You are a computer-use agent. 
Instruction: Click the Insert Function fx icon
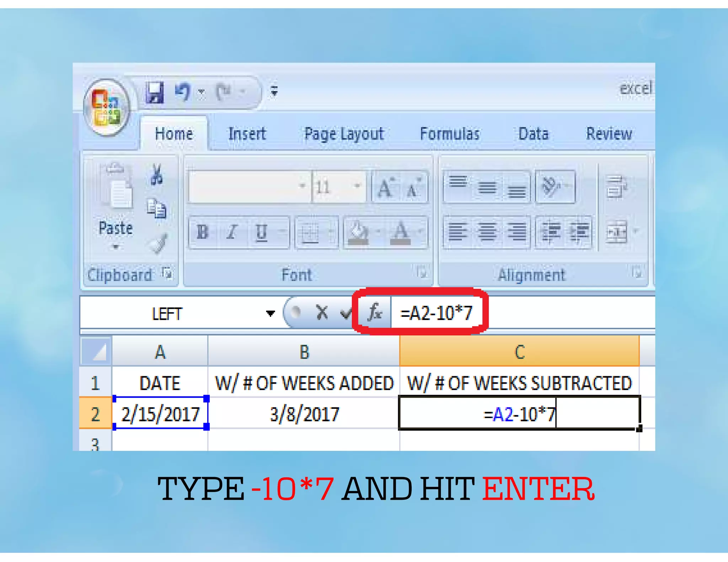[x=375, y=313]
